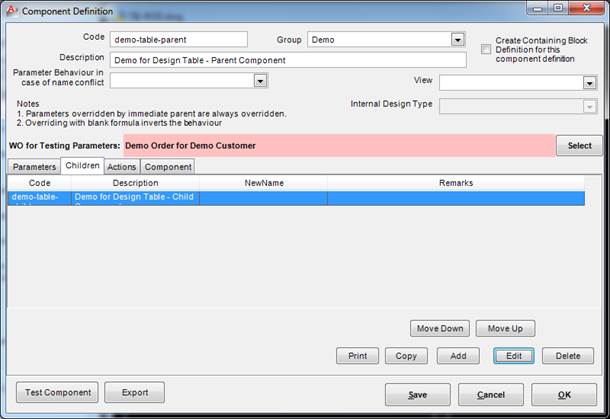Image resolution: width=610 pixels, height=419 pixels.
Task: Expand the Group dropdown showing Demo
Action: tap(458, 39)
